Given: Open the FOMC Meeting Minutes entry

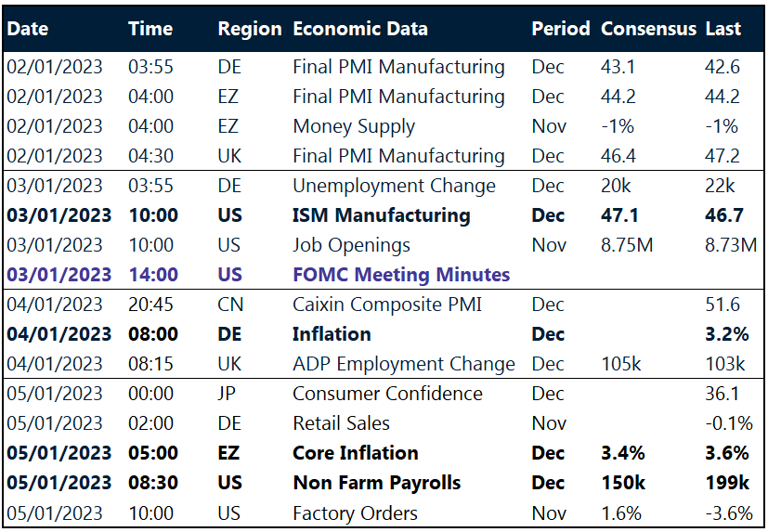Looking at the screenshot, I should pos(401,275).
